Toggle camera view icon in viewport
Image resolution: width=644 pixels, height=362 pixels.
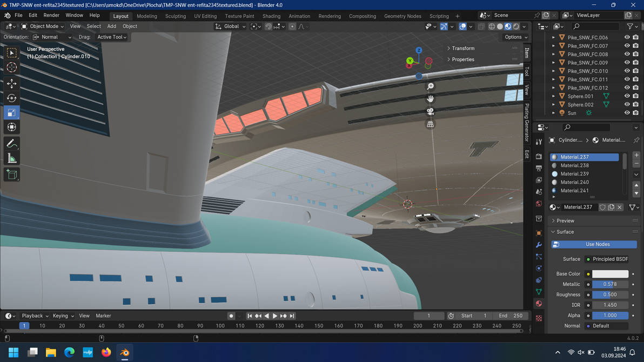click(430, 111)
